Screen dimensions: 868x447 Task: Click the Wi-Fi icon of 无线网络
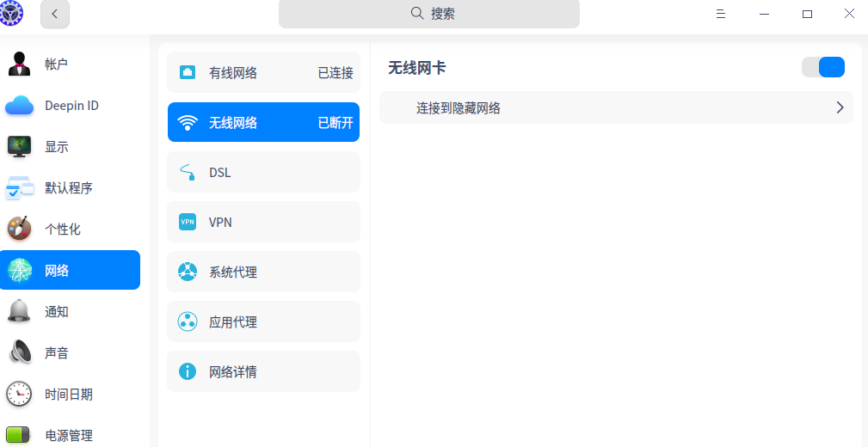[x=188, y=122]
